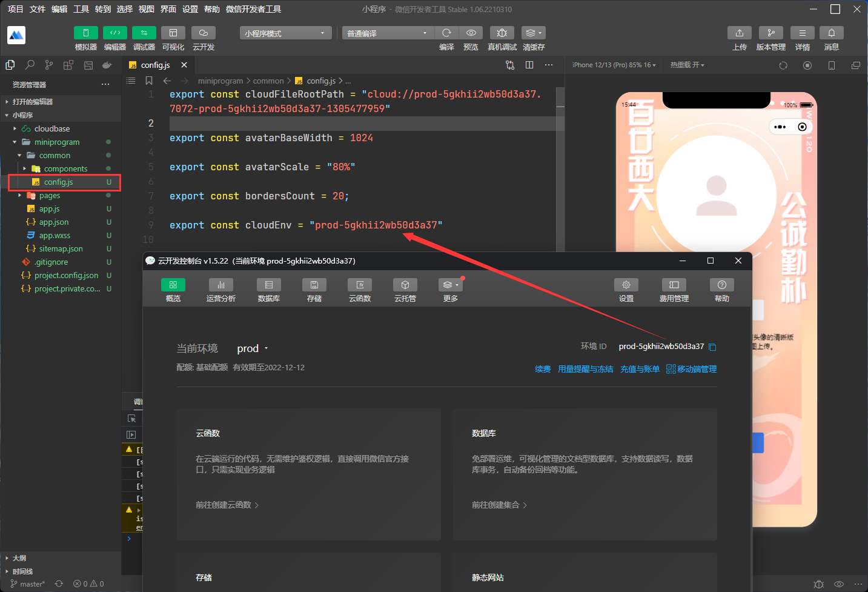Open the 可视化 visual editor

tap(173, 33)
